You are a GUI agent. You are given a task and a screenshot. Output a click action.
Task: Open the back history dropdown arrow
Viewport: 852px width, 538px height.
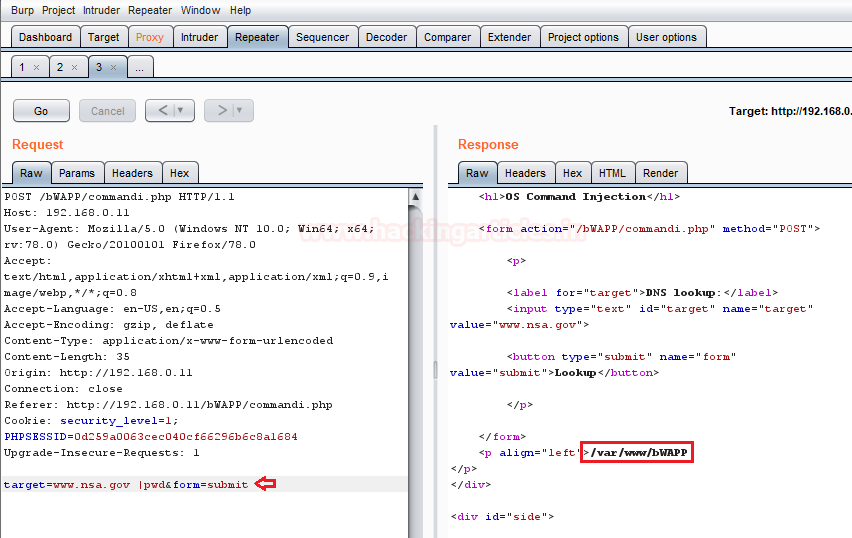(x=182, y=110)
